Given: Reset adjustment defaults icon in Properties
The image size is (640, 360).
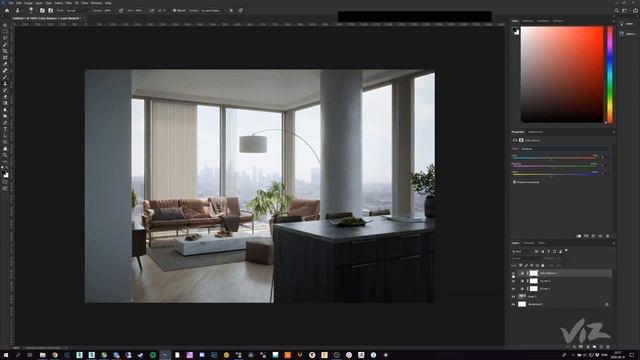Looking at the screenshot, I should pyautogui.click(x=593, y=236).
